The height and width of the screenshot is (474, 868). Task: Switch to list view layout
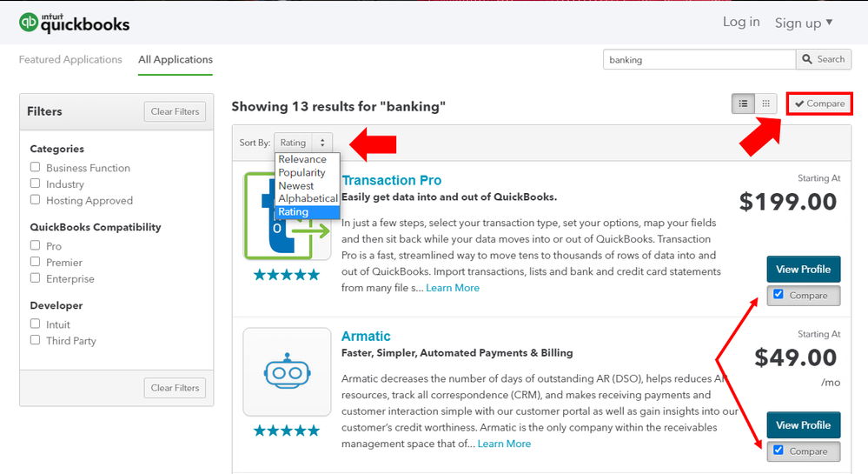click(x=743, y=103)
